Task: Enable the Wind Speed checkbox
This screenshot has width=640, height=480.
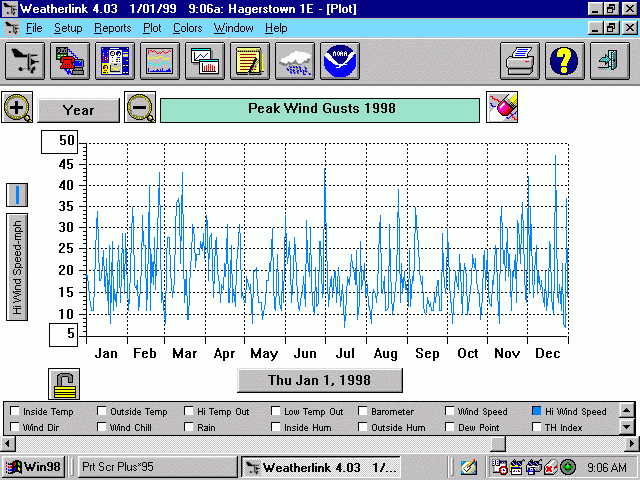Action: click(449, 411)
